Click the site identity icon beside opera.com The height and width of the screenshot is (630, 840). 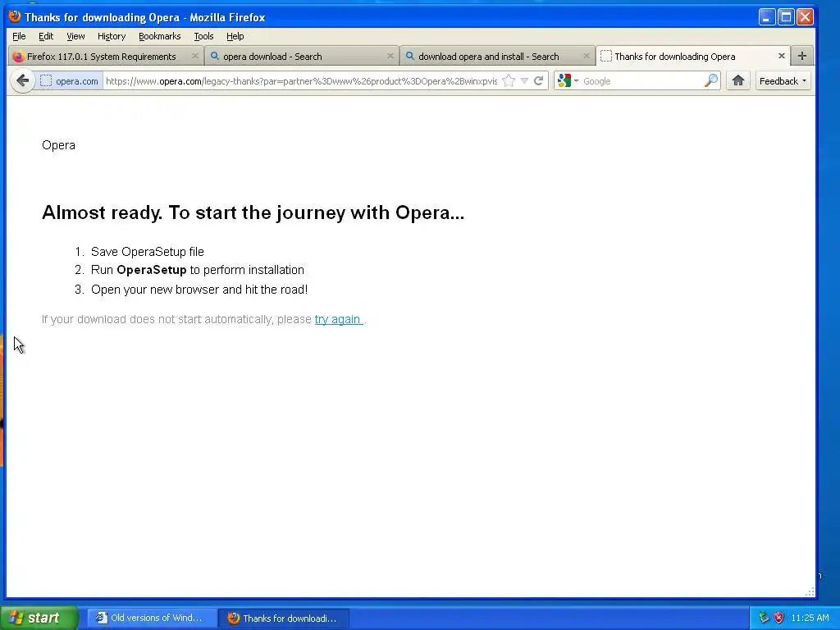point(46,81)
